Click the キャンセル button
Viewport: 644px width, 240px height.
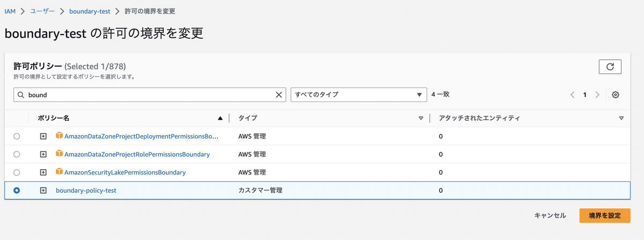550,215
